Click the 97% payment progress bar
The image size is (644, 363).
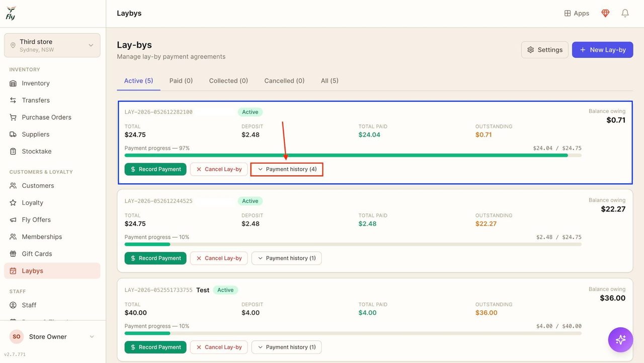pyautogui.click(x=353, y=156)
